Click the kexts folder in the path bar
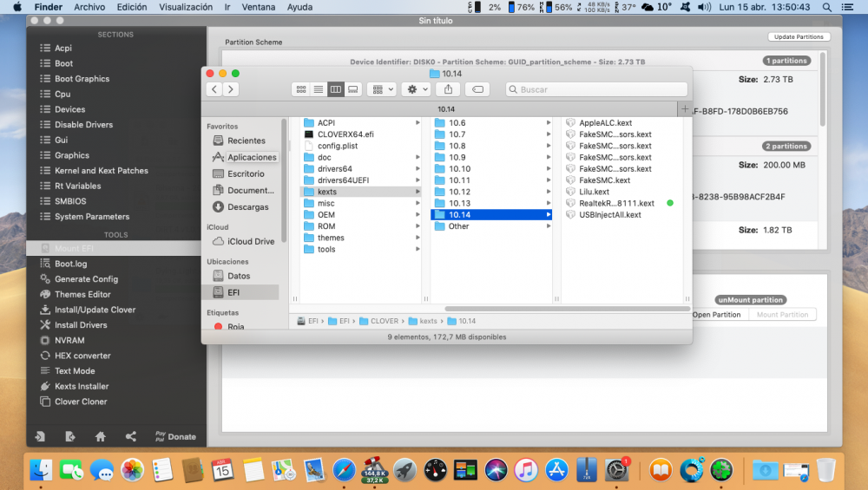Screen dimensions: 868x490 (x=423, y=321)
